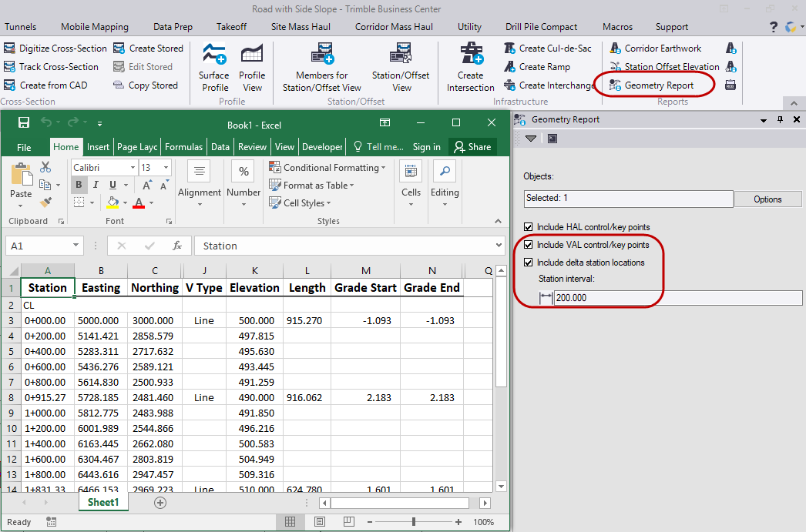Select Corridor Earthwork report
806x532 pixels.
click(x=662, y=49)
